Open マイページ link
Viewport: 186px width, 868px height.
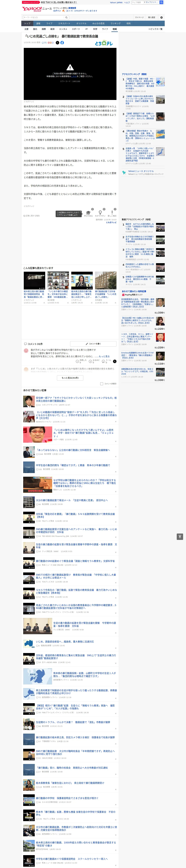tap(139, 18)
